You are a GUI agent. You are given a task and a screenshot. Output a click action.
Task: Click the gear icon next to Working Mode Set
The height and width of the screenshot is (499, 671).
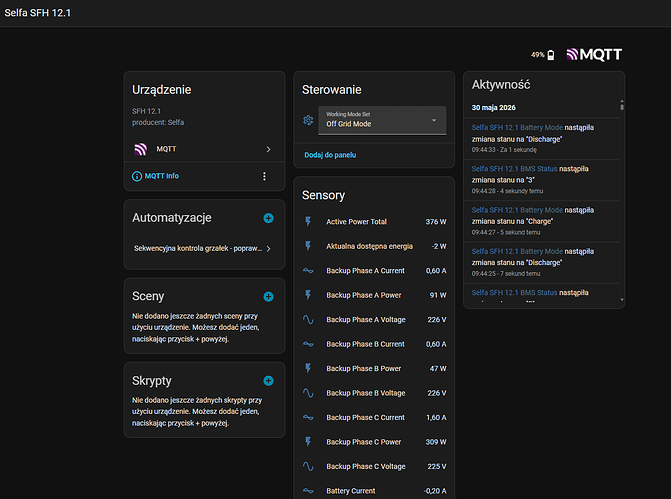point(308,120)
